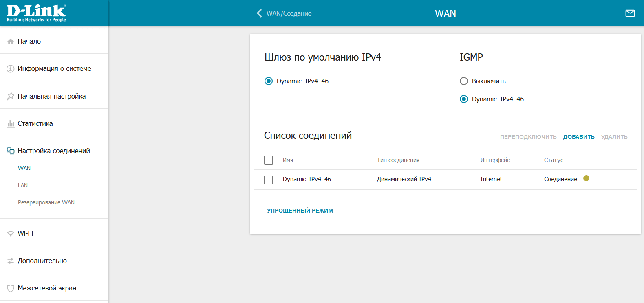Click the Тип соединения column header

pos(398,160)
